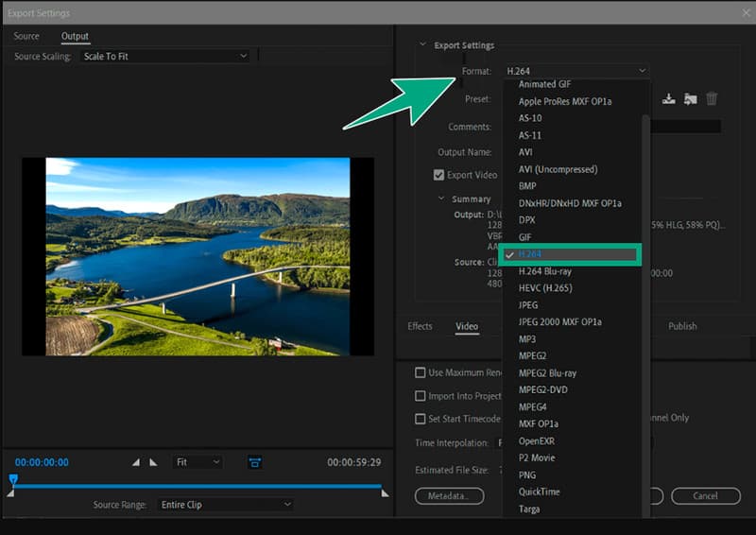Select HEVC (H.265) from format list

click(544, 288)
